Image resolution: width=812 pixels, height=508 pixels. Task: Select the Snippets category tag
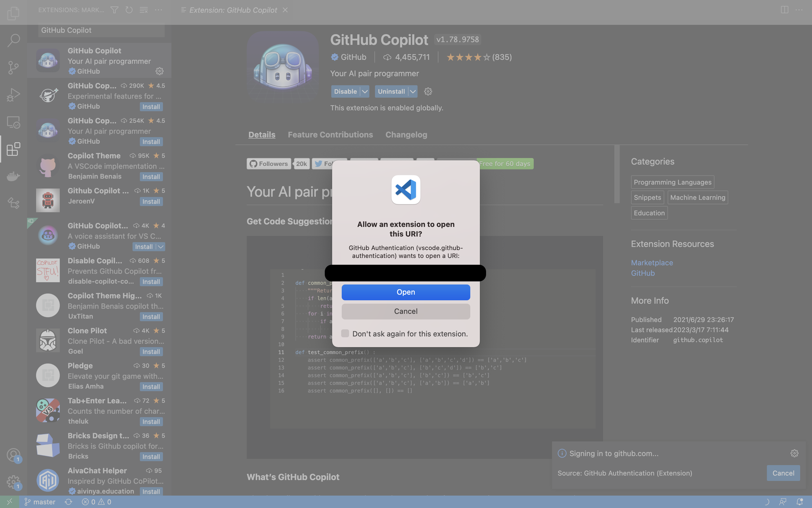pyautogui.click(x=647, y=198)
